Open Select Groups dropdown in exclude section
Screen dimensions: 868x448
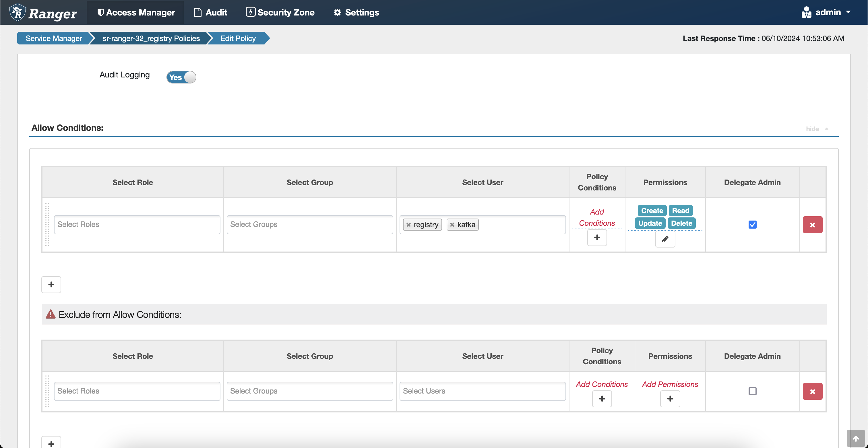point(309,391)
